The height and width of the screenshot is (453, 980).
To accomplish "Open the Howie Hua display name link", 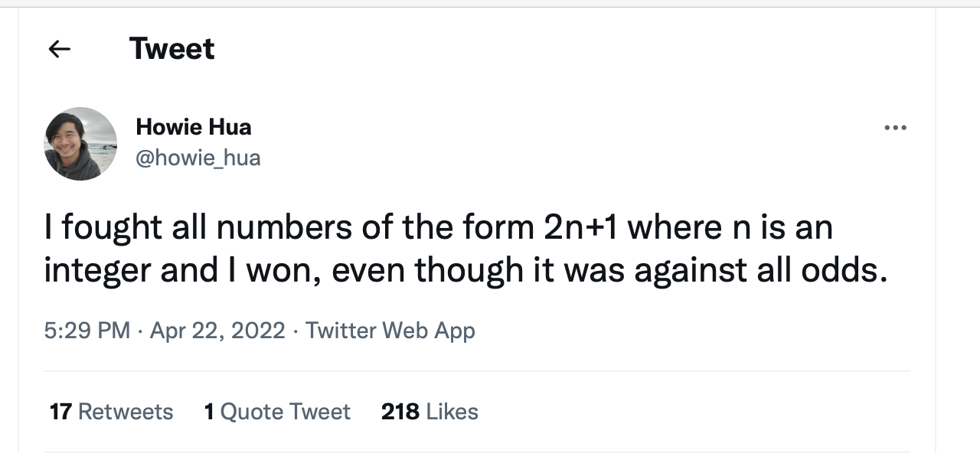I will click(193, 126).
